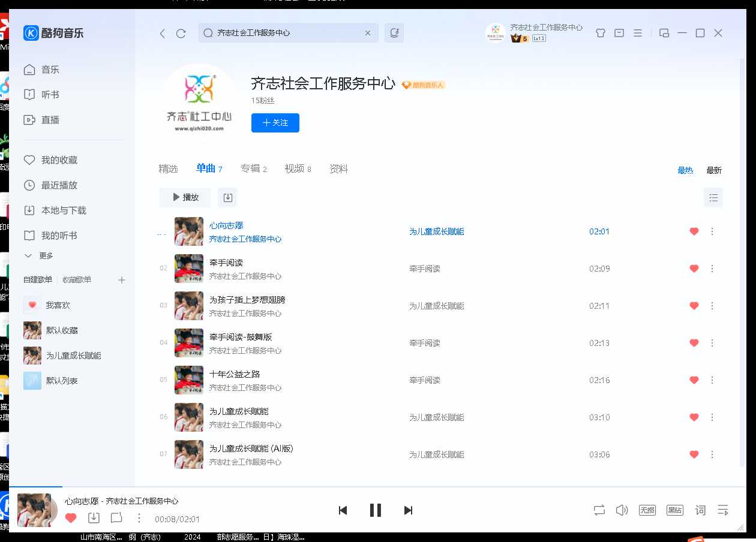The height and width of the screenshot is (542, 756).
Task: Toggle the heart for 为儿童成长赋能 (03:10)
Action: pyautogui.click(x=694, y=417)
